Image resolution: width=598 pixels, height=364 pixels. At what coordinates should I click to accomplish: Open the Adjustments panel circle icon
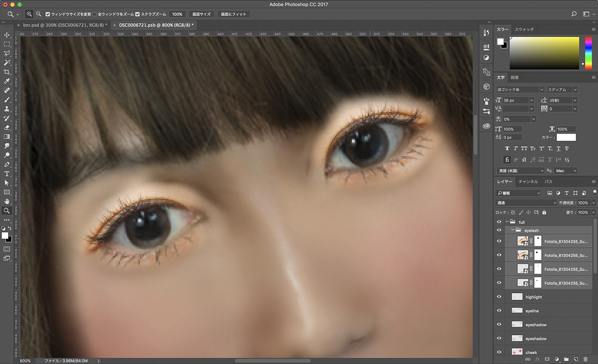tap(486, 57)
